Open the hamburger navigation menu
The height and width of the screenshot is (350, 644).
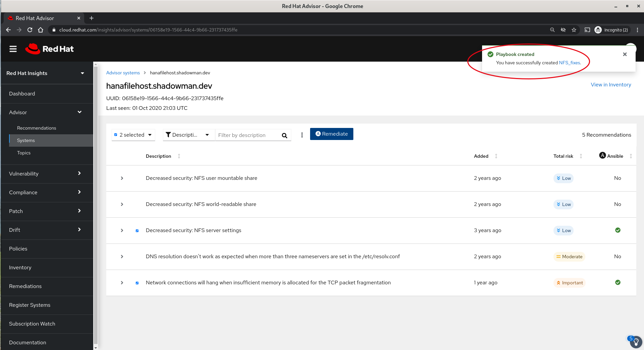[13, 49]
